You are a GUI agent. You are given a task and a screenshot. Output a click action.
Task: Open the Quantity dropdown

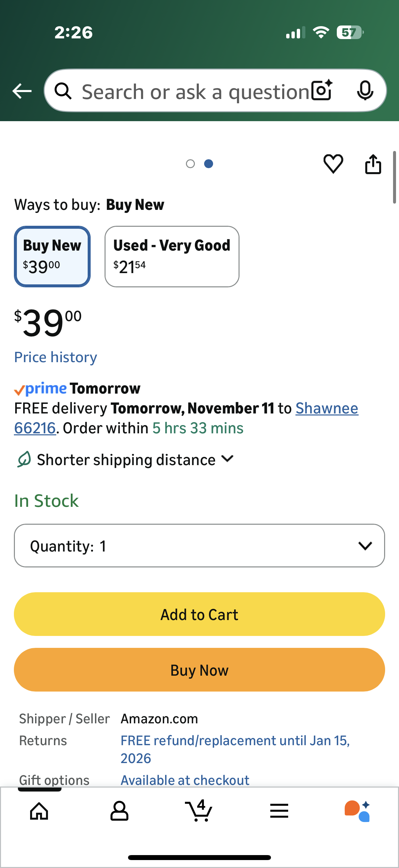click(199, 546)
